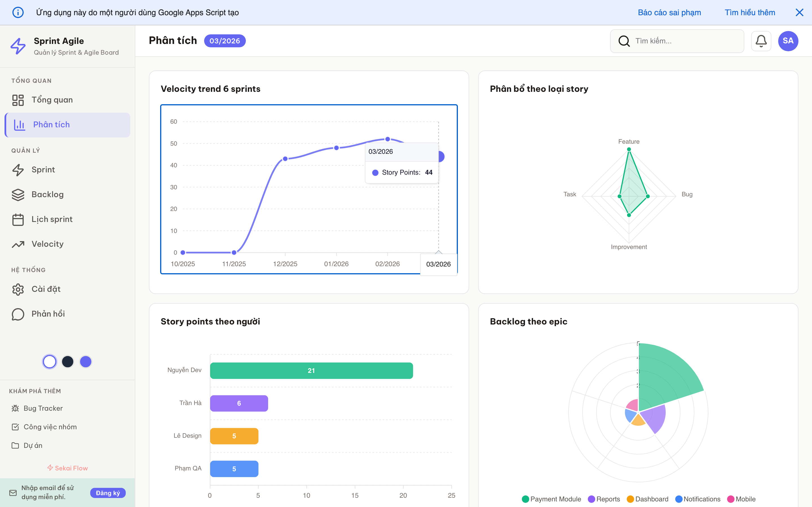Select the purple theme color swatch
Image resolution: width=812 pixels, height=507 pixels.
(85, 361)
